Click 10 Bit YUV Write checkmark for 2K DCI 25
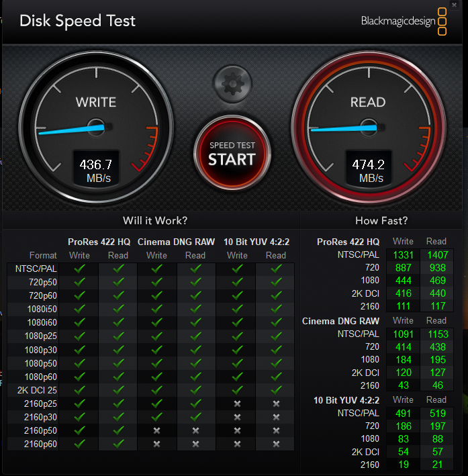The height and width of the screenshot is (476, 468). [x=237, y=389]
